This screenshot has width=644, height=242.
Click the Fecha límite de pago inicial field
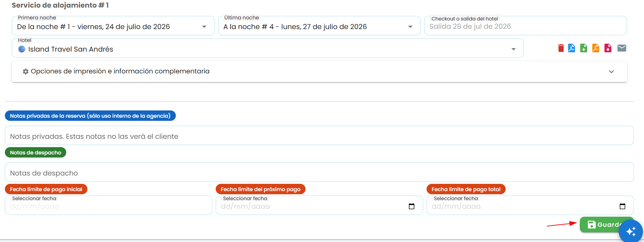click(109, 206)
